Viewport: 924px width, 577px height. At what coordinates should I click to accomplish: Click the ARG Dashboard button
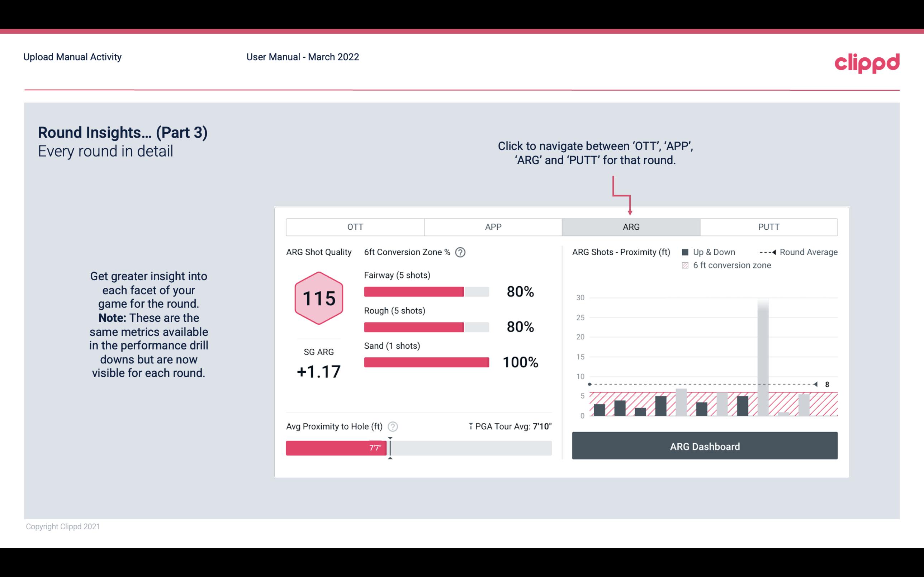704,446
